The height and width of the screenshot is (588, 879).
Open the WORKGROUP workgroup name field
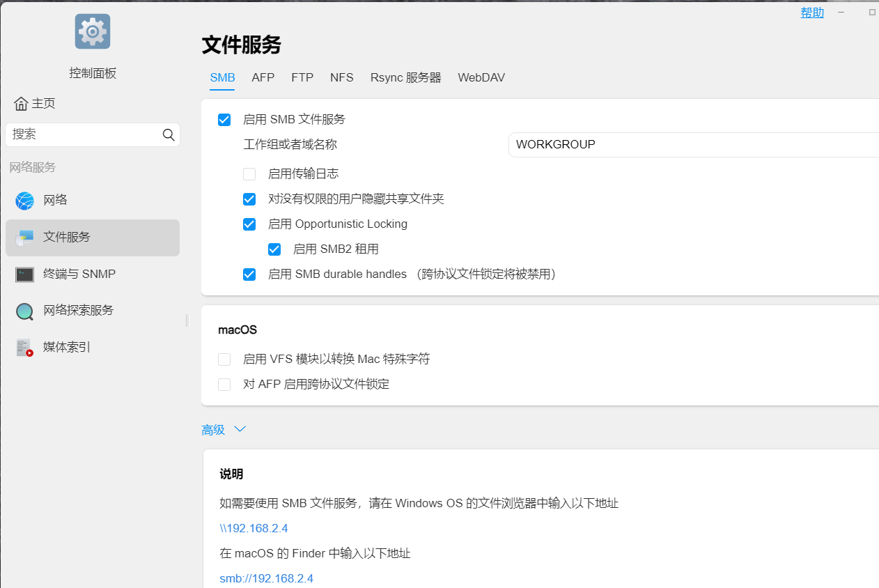(693, 145)
